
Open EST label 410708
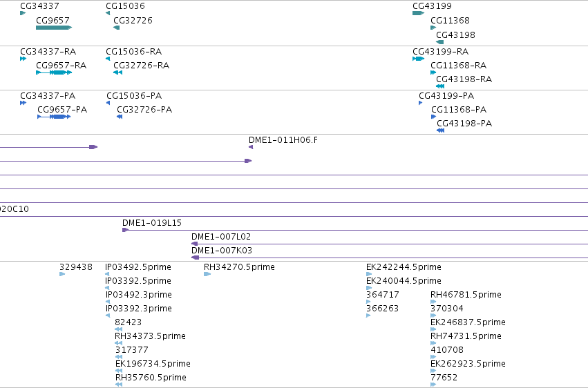(x=447, y=350)
